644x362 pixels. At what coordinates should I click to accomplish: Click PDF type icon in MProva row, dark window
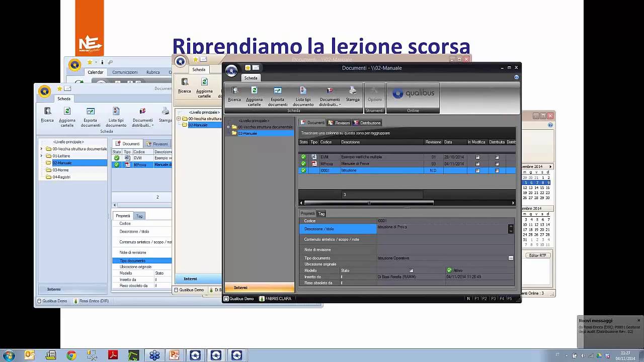(x=314, y=164)
